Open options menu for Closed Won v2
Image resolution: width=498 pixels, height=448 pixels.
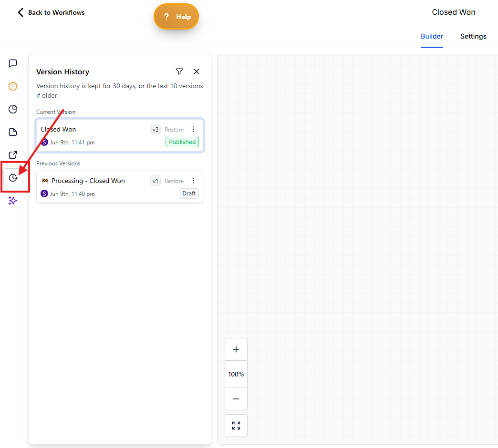pyautogui.click(x=193, y=129)
